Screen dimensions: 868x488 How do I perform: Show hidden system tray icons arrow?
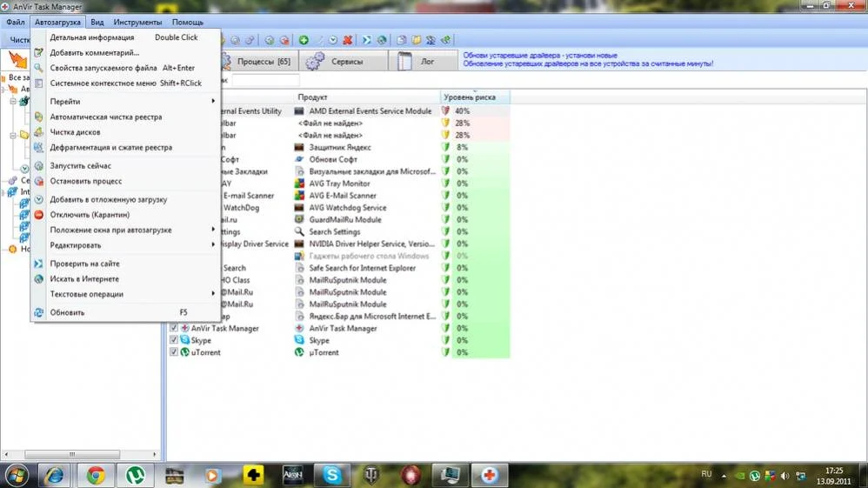(724, 476)
